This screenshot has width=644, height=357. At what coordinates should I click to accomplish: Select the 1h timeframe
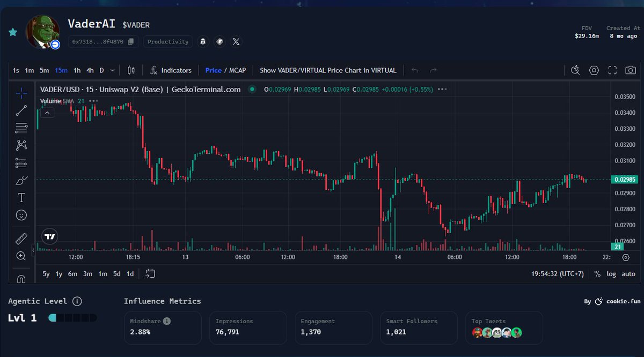77,70
